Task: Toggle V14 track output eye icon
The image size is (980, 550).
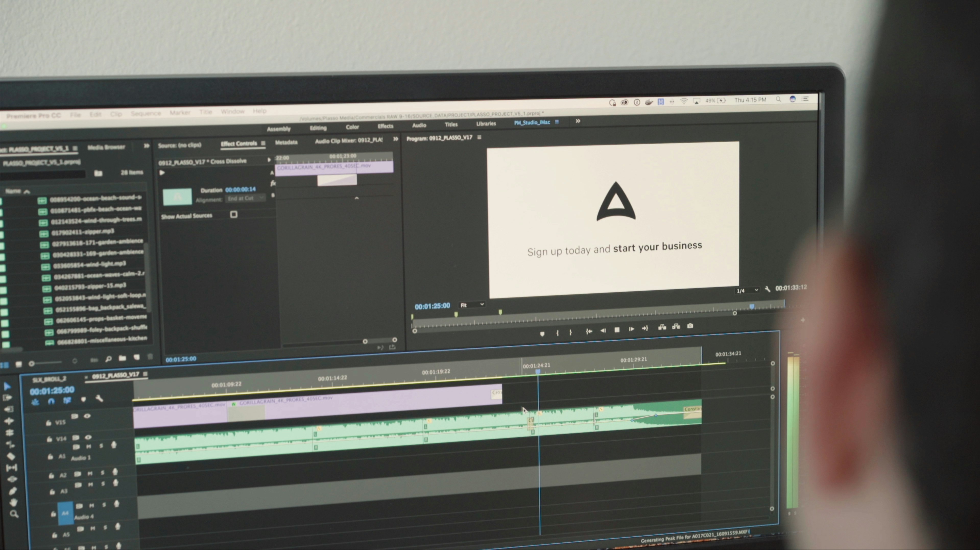Action: point(88,437)
